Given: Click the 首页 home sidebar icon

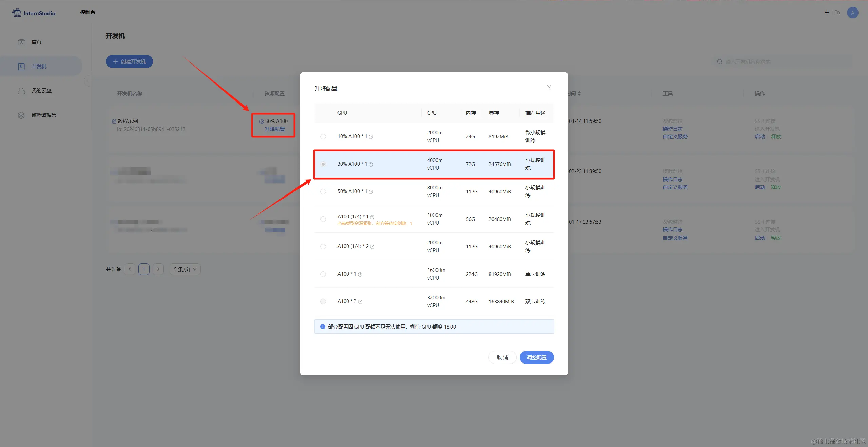Looking at the screenshot, I should click(x=21, y=42).
